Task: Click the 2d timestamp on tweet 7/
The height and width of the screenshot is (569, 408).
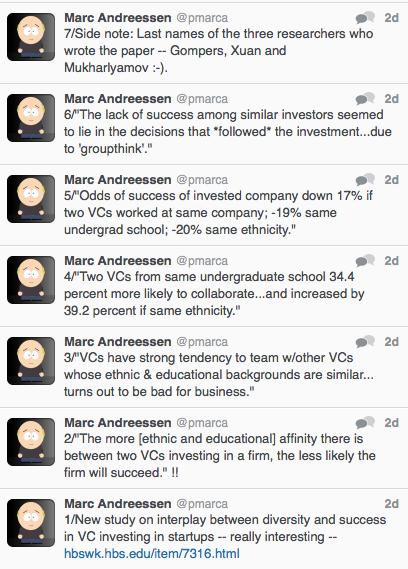Action: (x=392, y=18)
